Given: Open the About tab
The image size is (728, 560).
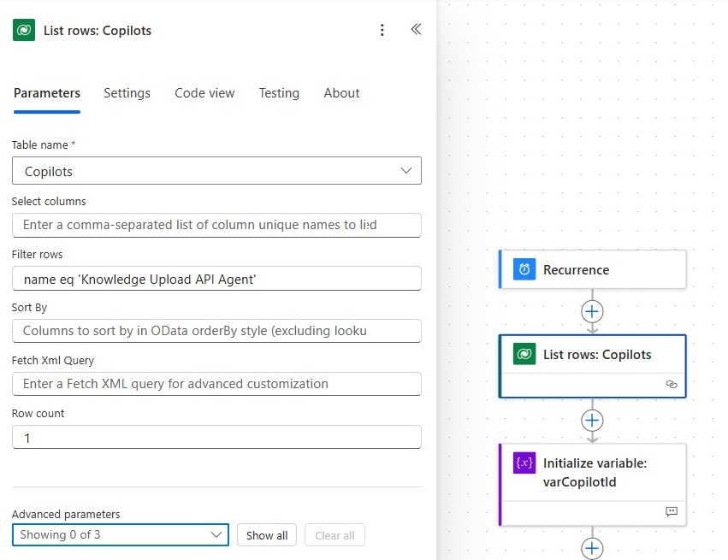Looking at the screenshot, I should click(341, 93).
